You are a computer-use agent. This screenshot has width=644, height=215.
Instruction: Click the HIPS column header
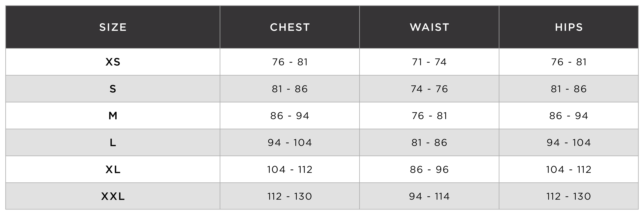pyautogui.click(x=569, y=27)
